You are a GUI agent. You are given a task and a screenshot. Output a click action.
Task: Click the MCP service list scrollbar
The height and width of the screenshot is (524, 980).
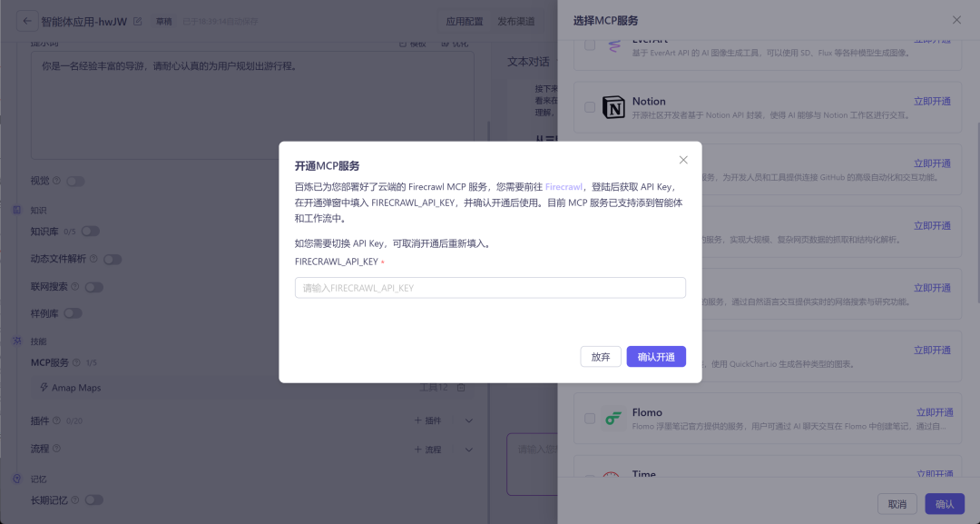(977, 213)
